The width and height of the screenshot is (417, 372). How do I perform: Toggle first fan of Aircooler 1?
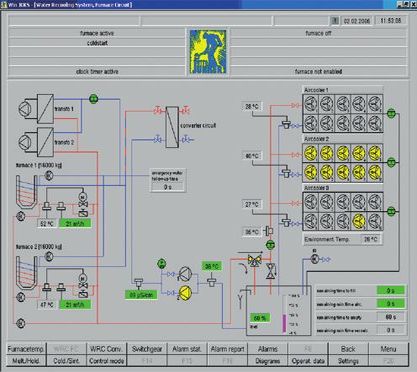click(x=310, y=103)
